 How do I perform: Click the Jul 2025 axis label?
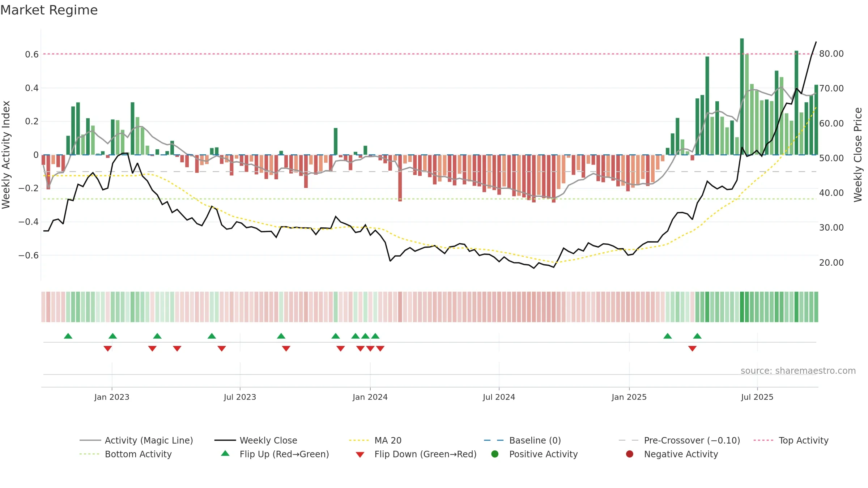click(x=757, y=397)
